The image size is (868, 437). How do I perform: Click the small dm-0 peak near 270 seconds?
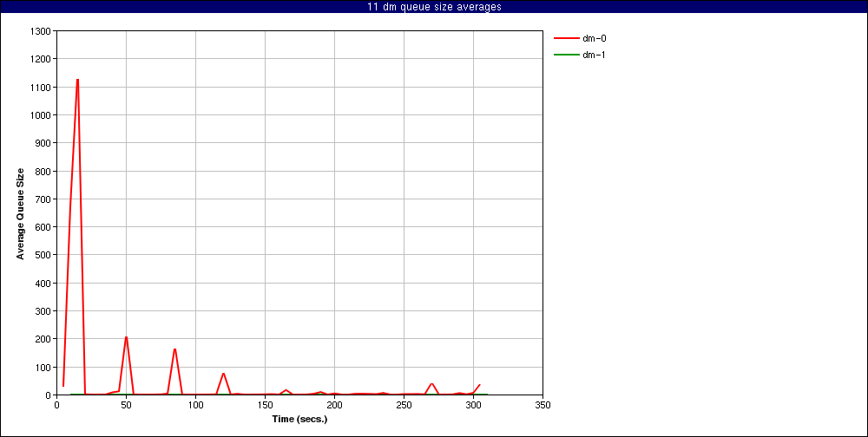coord(431,383)
